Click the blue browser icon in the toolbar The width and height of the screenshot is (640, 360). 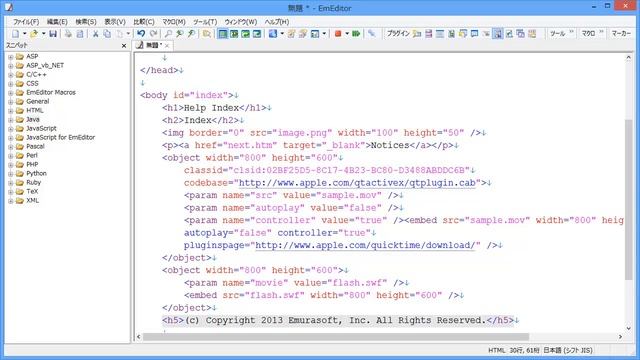tap(273, 34)
